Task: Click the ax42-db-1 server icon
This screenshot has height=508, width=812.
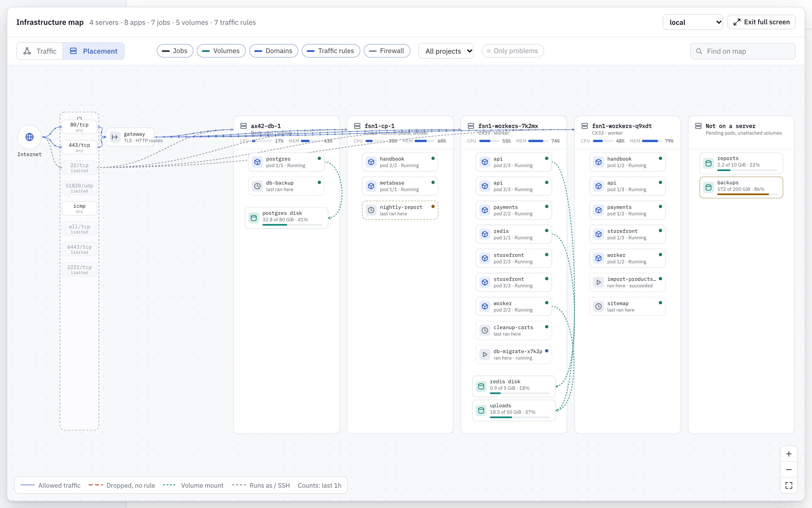Action: pos(244,126)
